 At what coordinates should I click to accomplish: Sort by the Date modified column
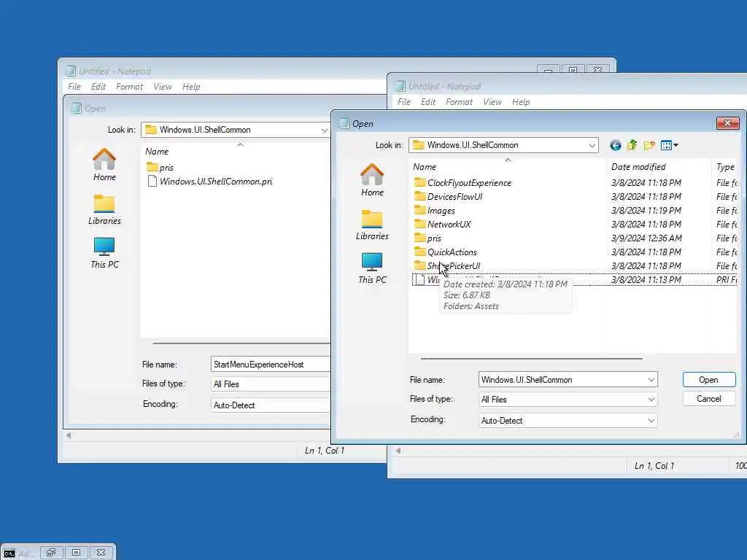point(659,167)
